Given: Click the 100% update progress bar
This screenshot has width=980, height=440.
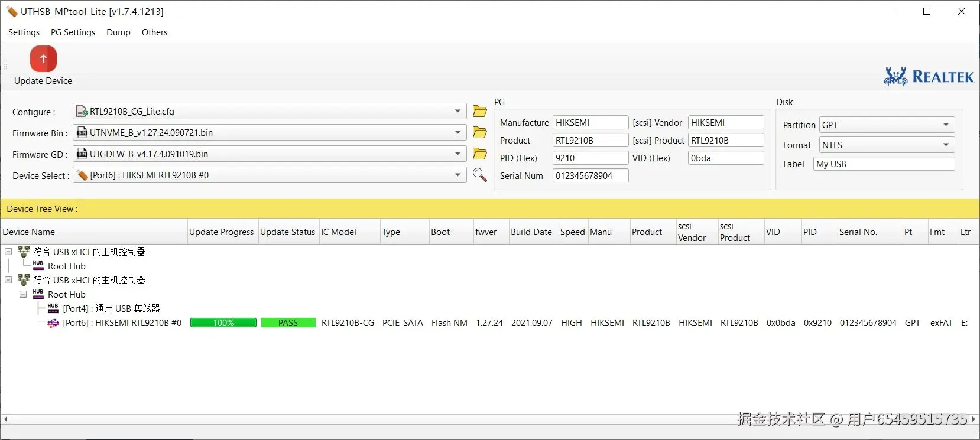Looking at the screenshot, I should (x=223, y=323).
